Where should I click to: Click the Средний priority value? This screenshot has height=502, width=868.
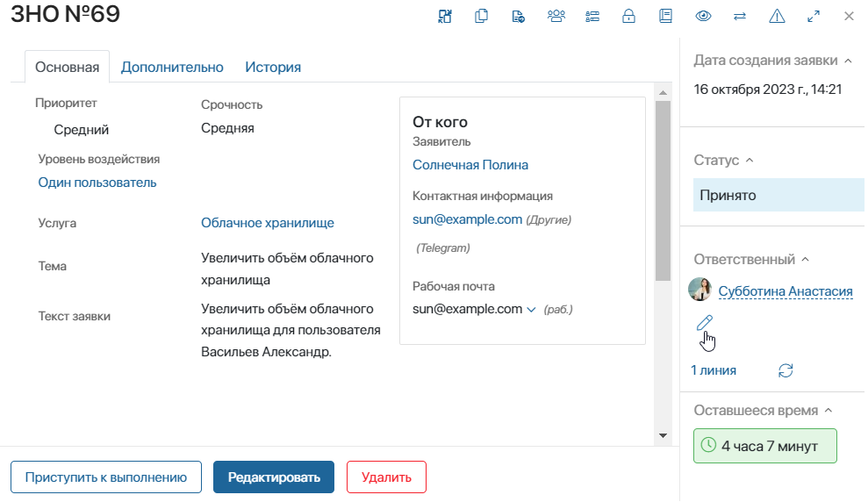82,130
